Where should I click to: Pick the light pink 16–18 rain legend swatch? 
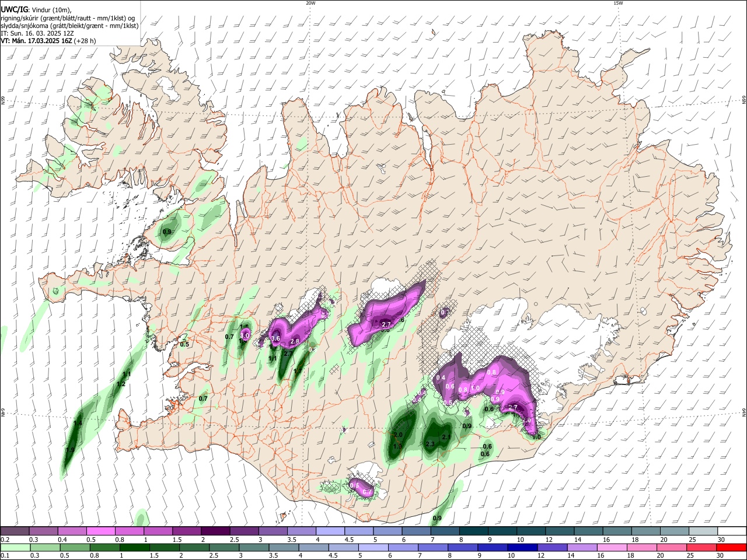612,547
